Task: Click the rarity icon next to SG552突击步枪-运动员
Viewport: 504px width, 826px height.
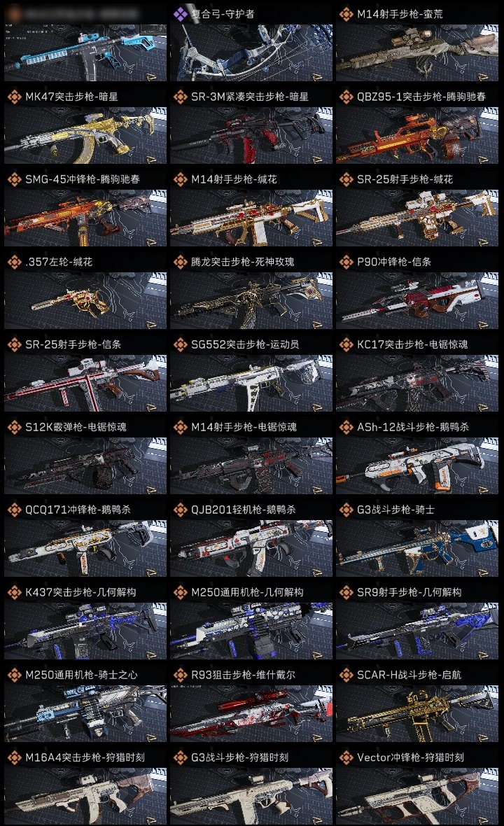Action: click(x=180, y=344)
